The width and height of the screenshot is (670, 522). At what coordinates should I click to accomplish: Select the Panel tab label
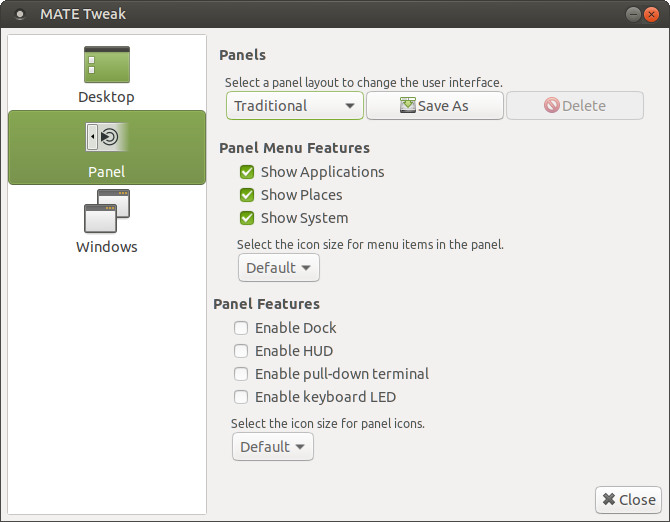[107, 172]
